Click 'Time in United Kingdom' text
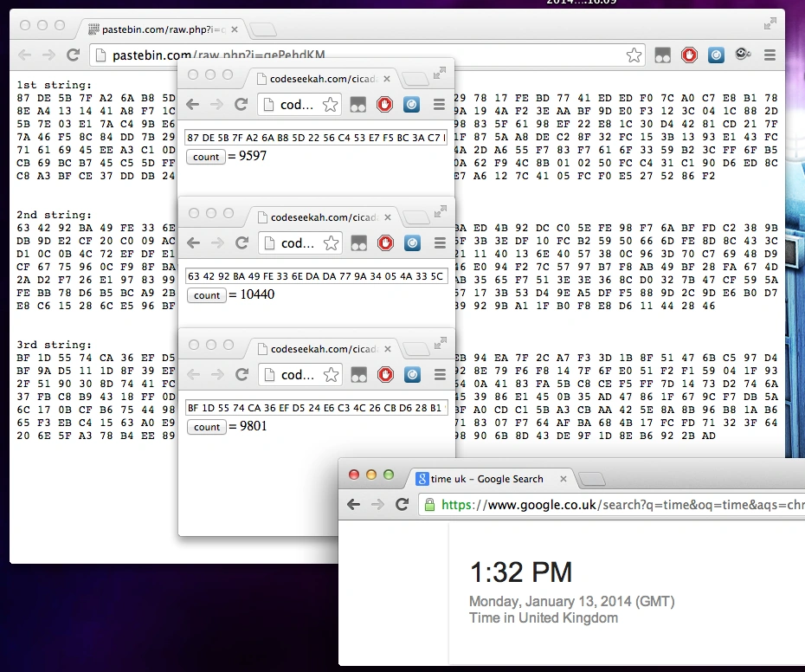The height and width of the screenshot is (672, 805). [544, 617]
